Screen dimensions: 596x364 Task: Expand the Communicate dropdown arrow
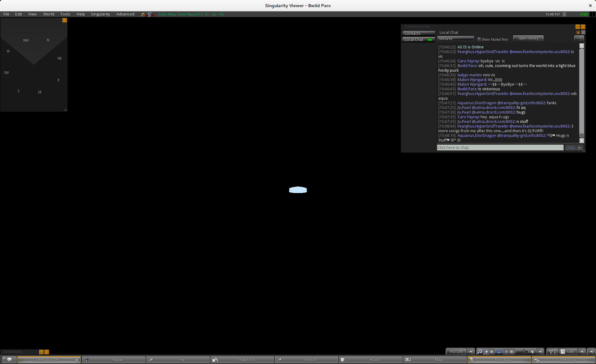(77, 359)
